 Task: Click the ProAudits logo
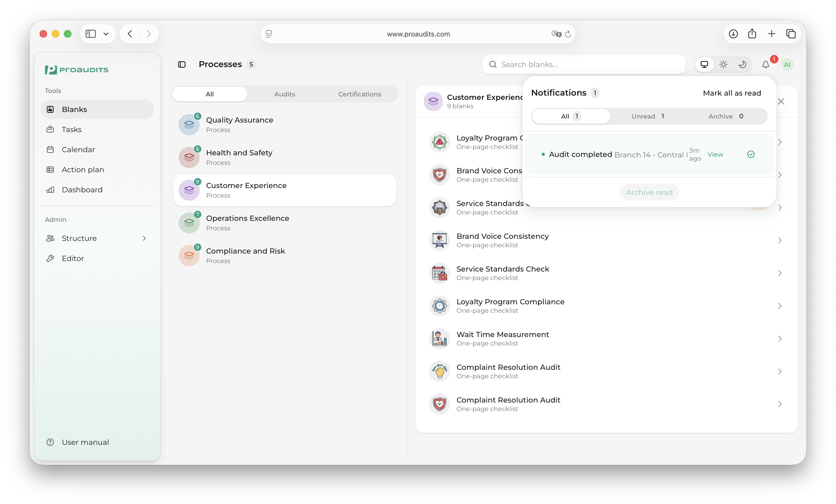(x=77, y=69)
